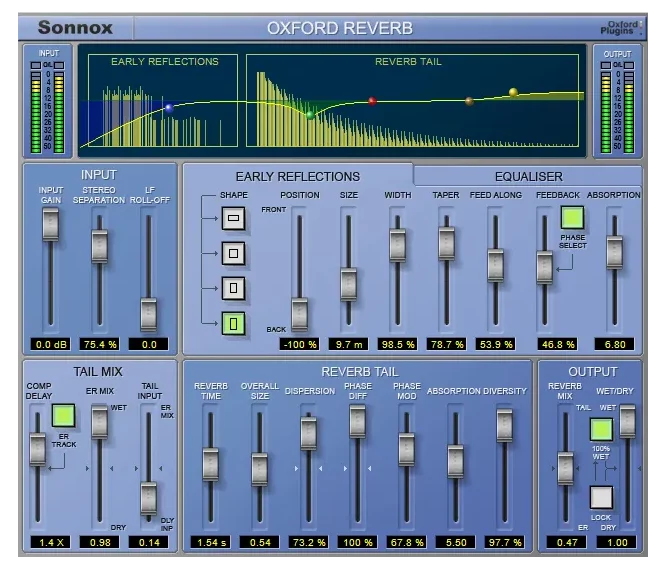Click the Size slider handle
667x570 pixels.
point(348,285)
